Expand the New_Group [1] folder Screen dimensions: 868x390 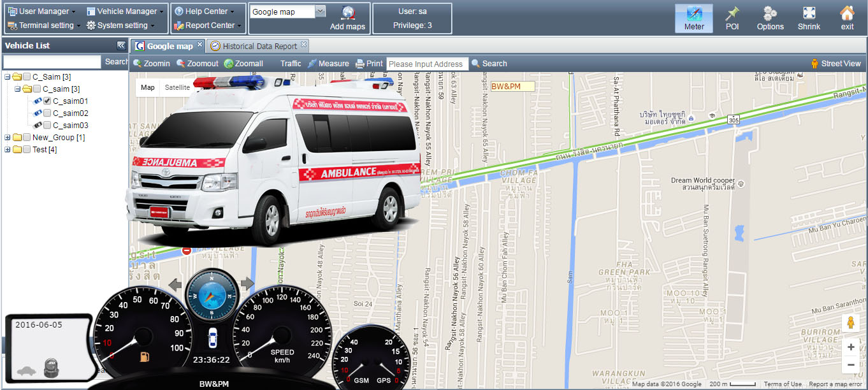[x=7, y=138]
